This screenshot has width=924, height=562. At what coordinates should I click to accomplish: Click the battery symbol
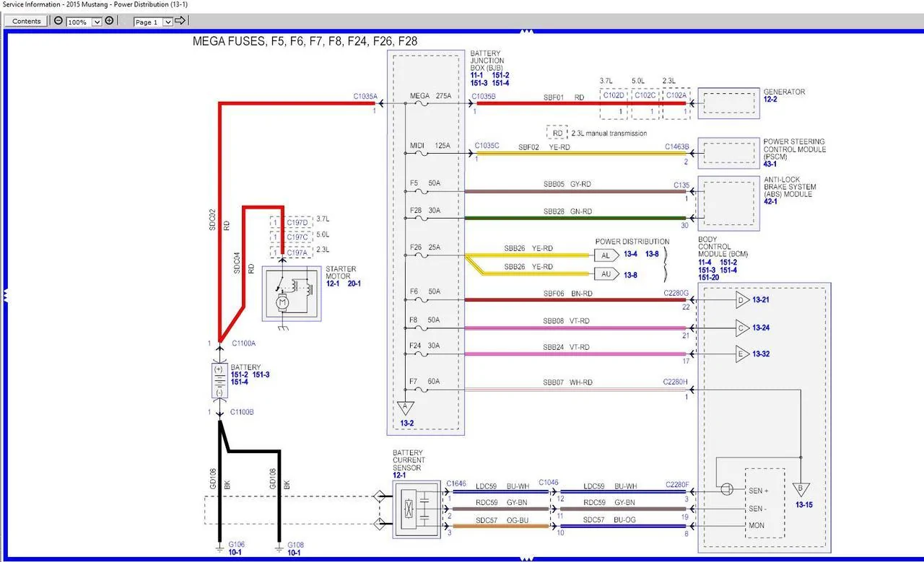click(219, 380)
